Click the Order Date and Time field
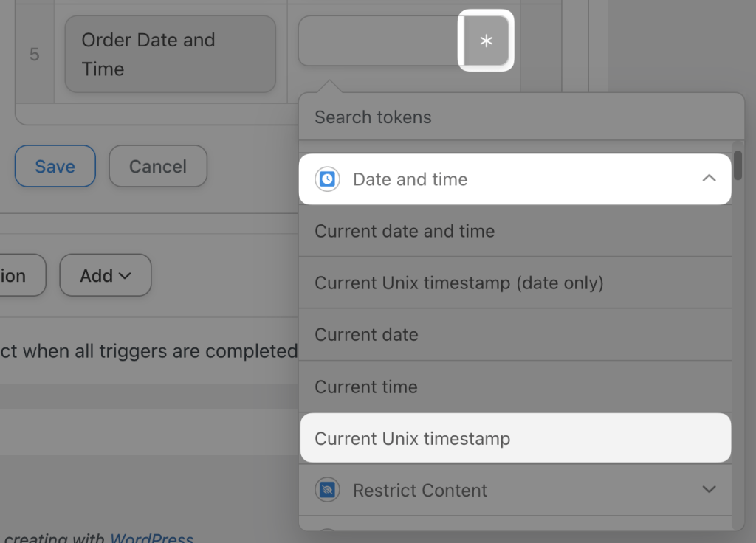Screen dimensions: 756x543 coord(170,52)
